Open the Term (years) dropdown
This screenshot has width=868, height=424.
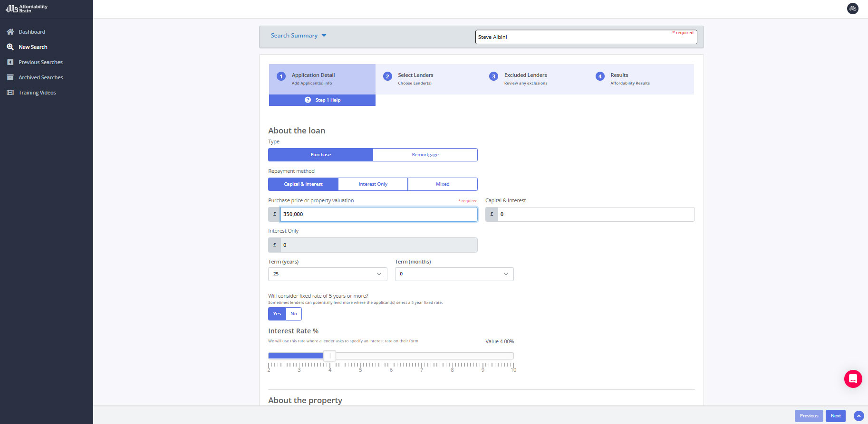click(328, 274)
